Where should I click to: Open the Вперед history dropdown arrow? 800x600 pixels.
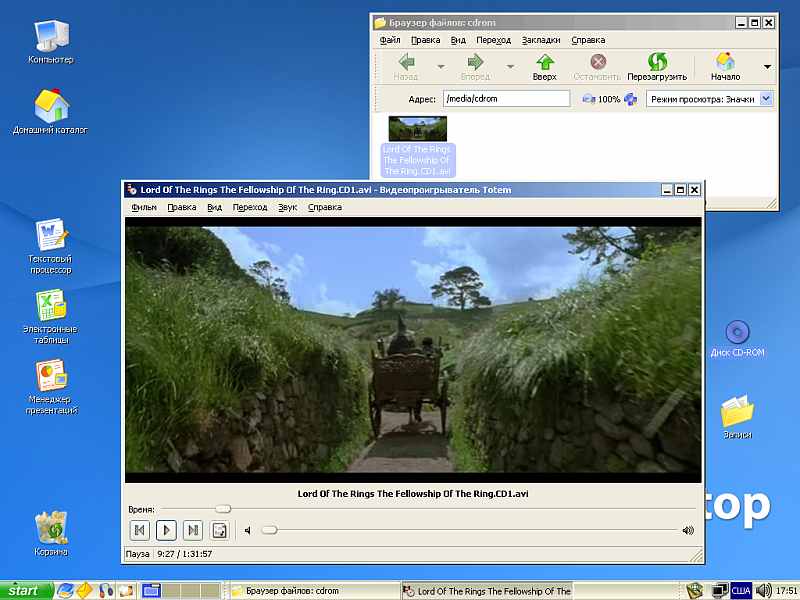(510, 66)
